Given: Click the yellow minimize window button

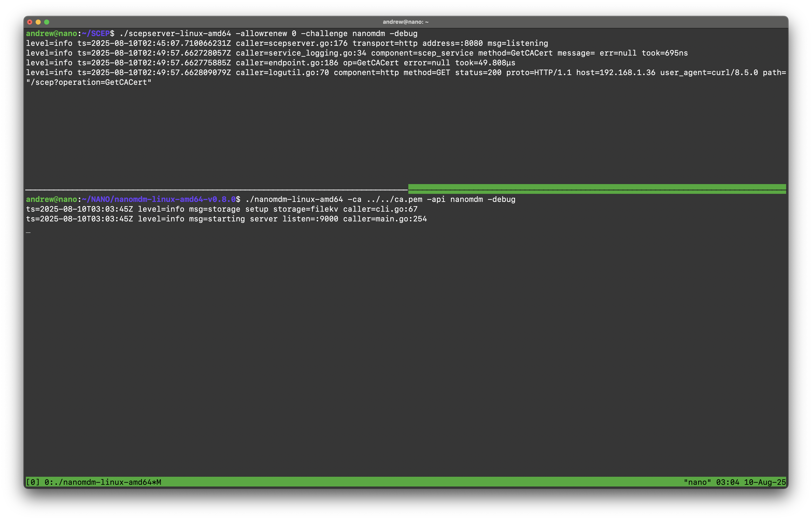Looking at the screenshot, I should [38, 22].
